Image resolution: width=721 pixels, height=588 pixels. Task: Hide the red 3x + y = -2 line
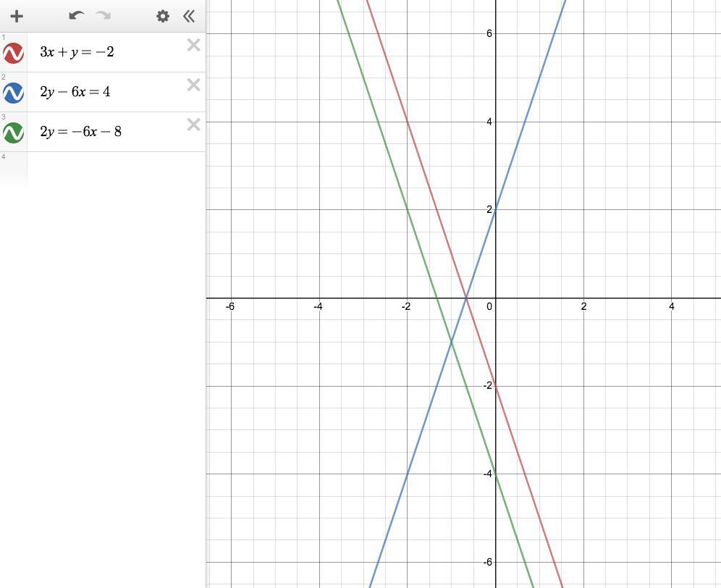[x=13, y=53]
